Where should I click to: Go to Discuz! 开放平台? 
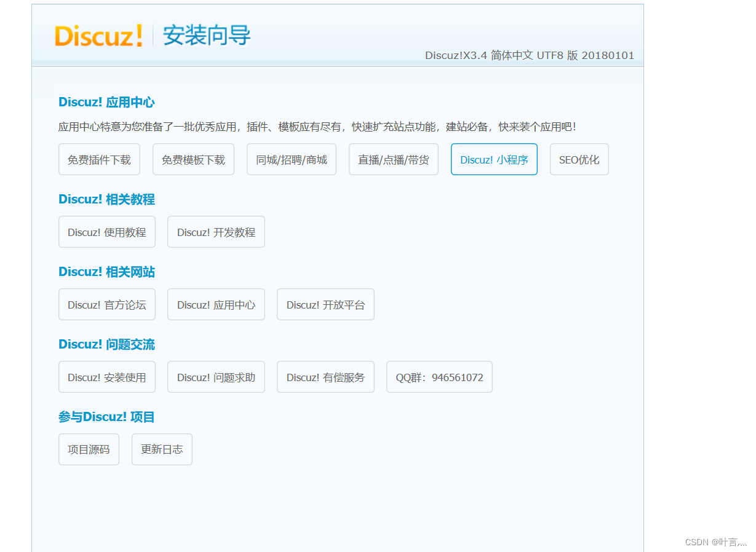(x=325, y=305)
